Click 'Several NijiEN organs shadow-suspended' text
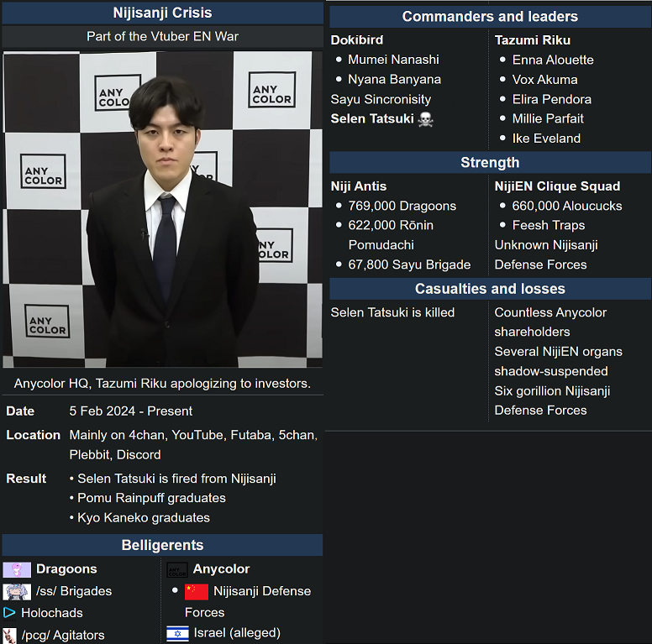This screenshot has width=652, height=644. pos(559,362)
